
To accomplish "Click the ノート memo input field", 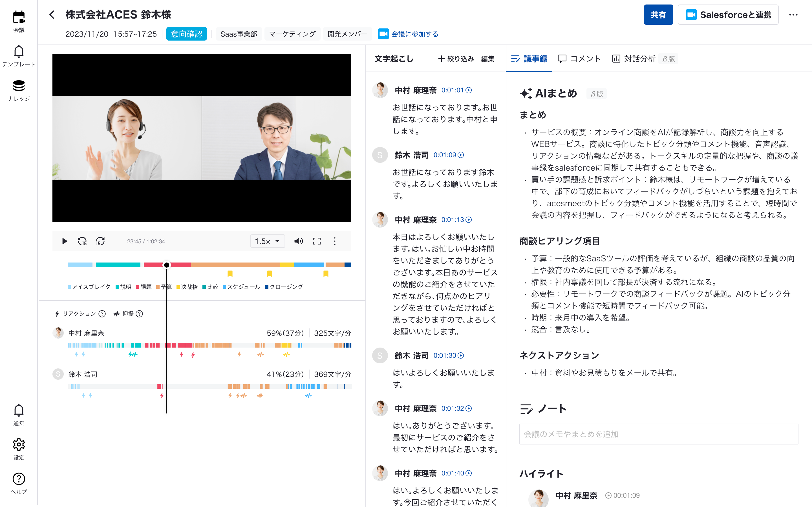I will pos(658,434).
